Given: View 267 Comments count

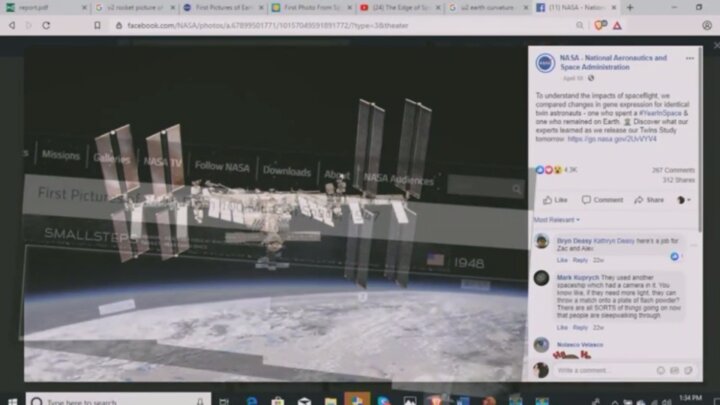Looking at the screenshot, I should (673, 170).
